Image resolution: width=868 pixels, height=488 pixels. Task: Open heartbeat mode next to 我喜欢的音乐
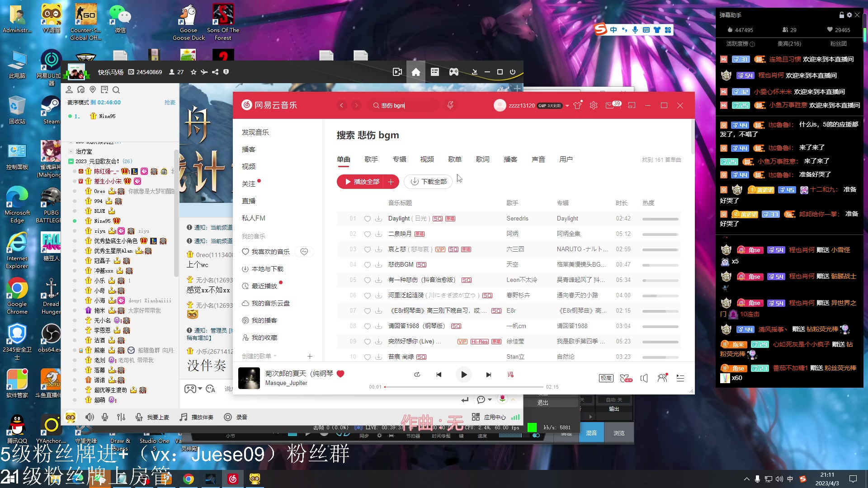coord(304,252)
